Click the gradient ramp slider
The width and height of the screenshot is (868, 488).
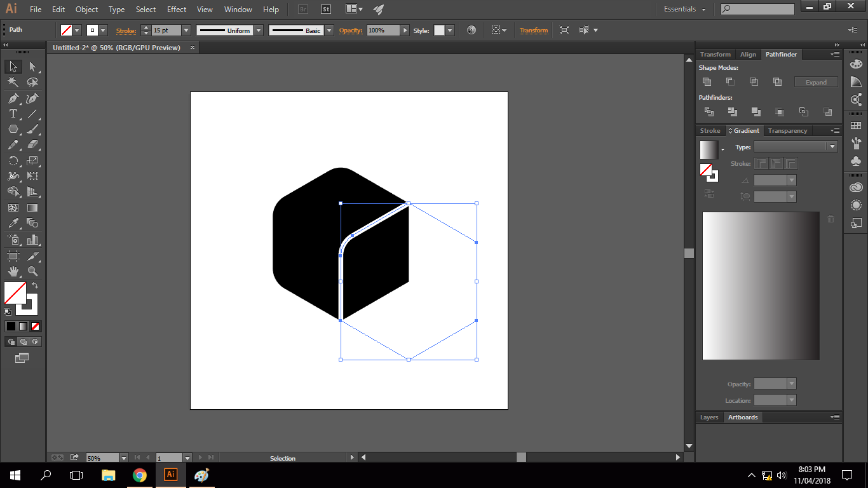point(761,286)
